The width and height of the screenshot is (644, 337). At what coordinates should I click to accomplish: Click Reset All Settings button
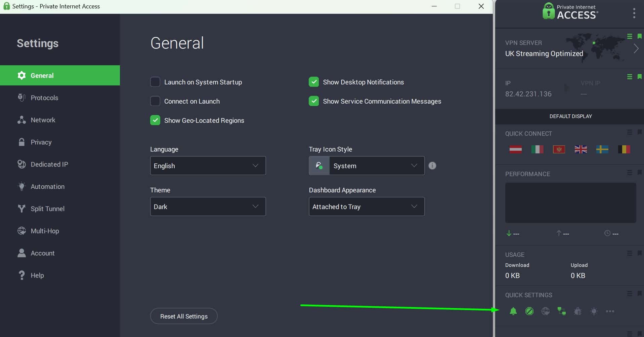point(184,316)
